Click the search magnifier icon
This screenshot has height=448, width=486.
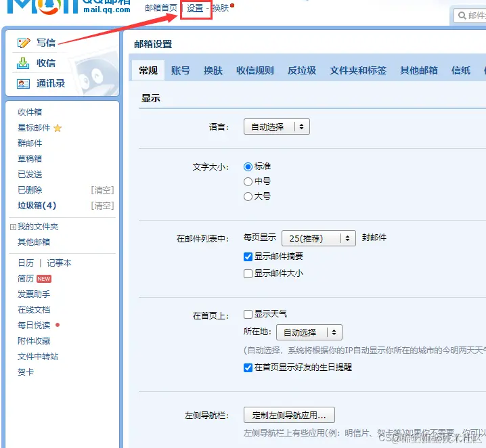click(462, 15)
